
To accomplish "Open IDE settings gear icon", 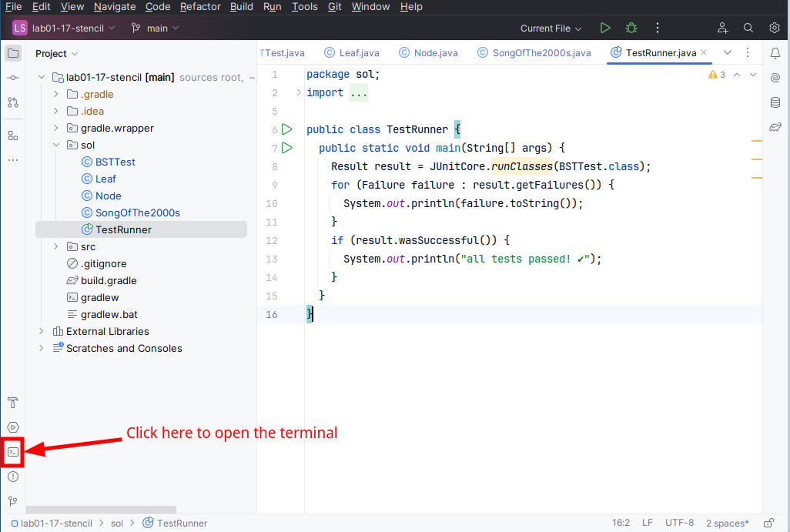I will point(775,28).
